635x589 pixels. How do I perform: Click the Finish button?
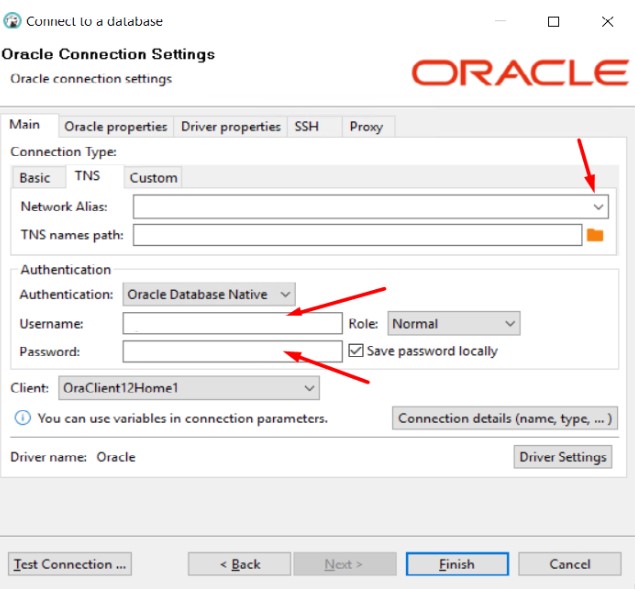click(x=457, y=564)
